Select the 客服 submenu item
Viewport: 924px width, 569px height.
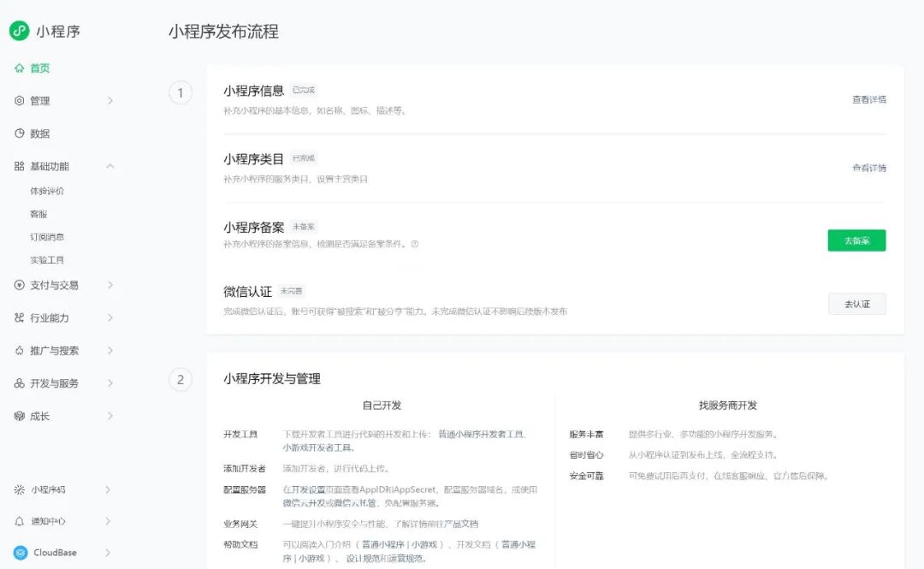38,214
